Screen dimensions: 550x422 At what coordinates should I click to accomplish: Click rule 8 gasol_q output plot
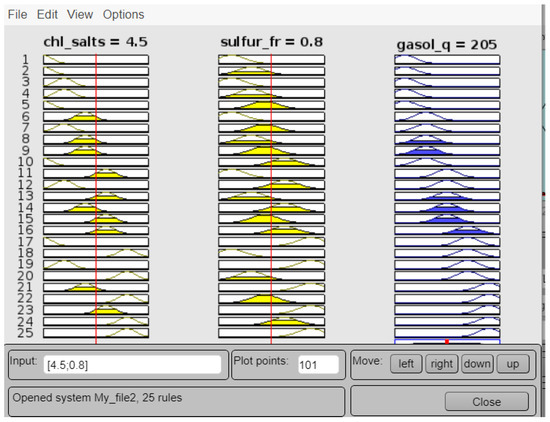click(x=447, y=139)
